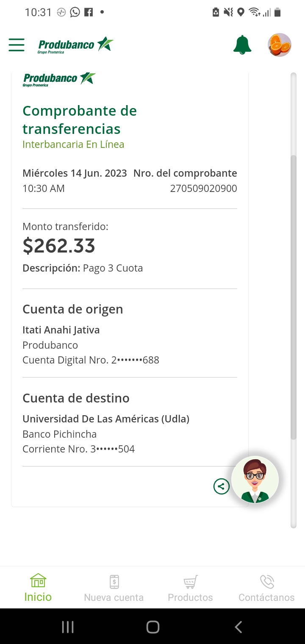
Task: Tap the Produbanco logo in header
Action: pos(75,45)
